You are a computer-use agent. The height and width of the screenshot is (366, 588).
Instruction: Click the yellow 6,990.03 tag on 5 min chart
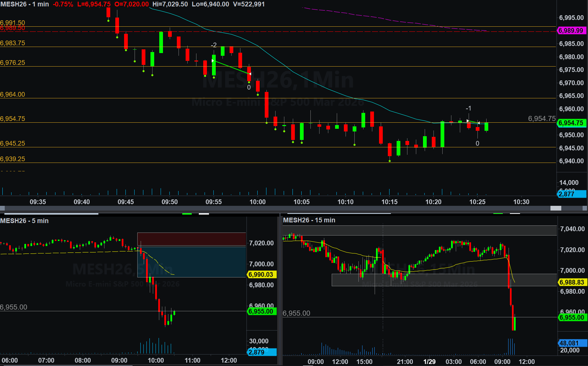click(x=261, y=274)
